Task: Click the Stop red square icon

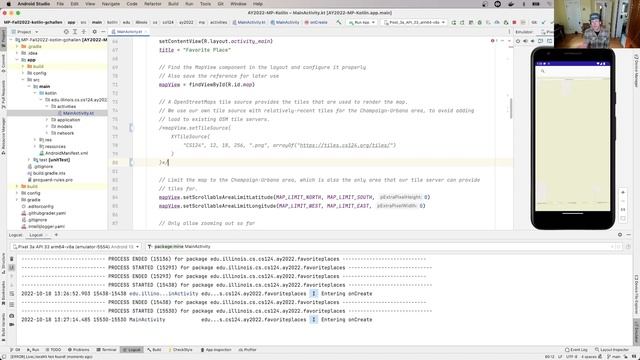Action: click(514, 22)
